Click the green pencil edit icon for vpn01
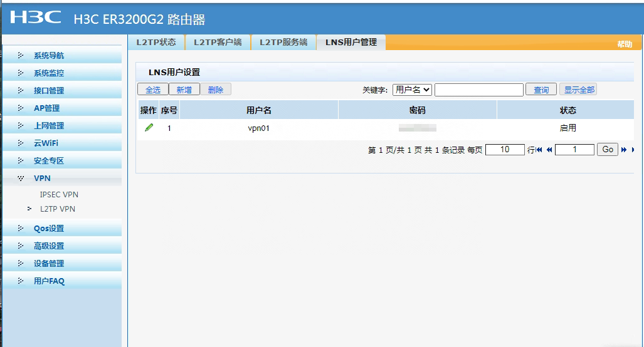This screenshot has height=347, width=644. click(x=149, y=128)
